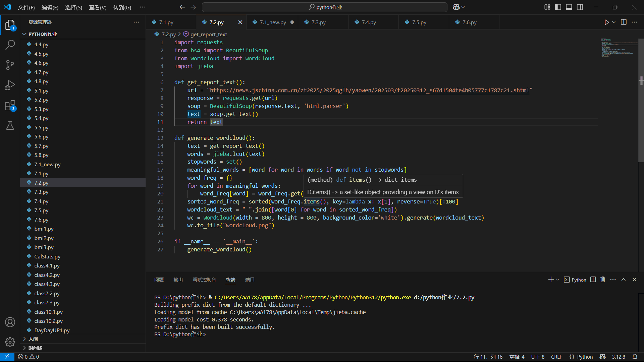Open the notifications bell in status bar
The width and height of the screenshot is (644, 362).
pos(635,357)
